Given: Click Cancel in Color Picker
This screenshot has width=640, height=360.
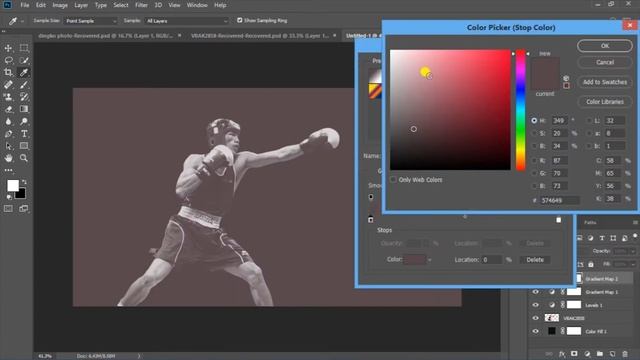Looking at the screenshot, I should pos(605,62).
